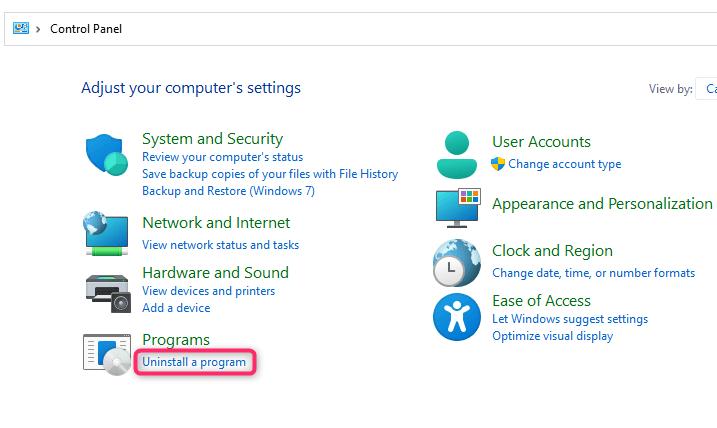The height and width of the screenshot is (428, 717).
Task: Open the View by dropdown
Action: (711, 89)
